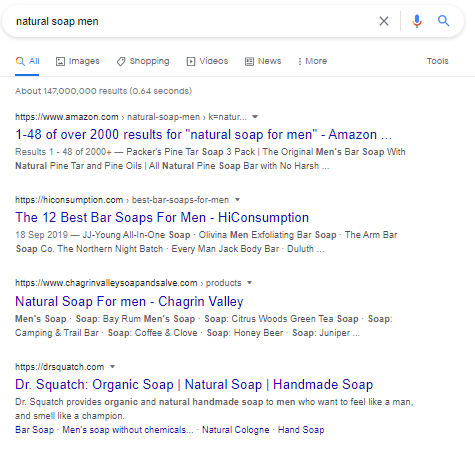Open The 12 Best Bar Soaps For Men link
This screenshot has height=458, width=475.
[x=162, y=218]
